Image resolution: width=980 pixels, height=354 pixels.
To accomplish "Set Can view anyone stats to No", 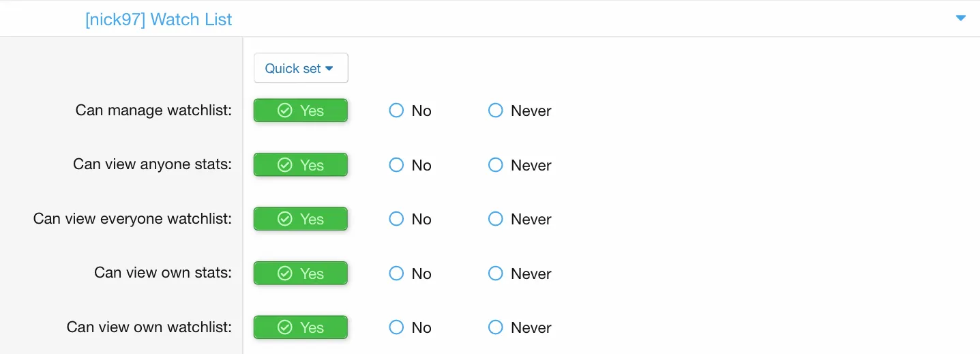I will coord(397,165).
